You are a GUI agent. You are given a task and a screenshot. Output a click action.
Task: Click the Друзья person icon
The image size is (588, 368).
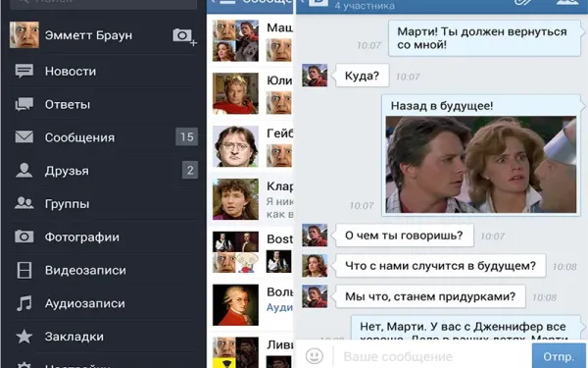coord(24,170)
